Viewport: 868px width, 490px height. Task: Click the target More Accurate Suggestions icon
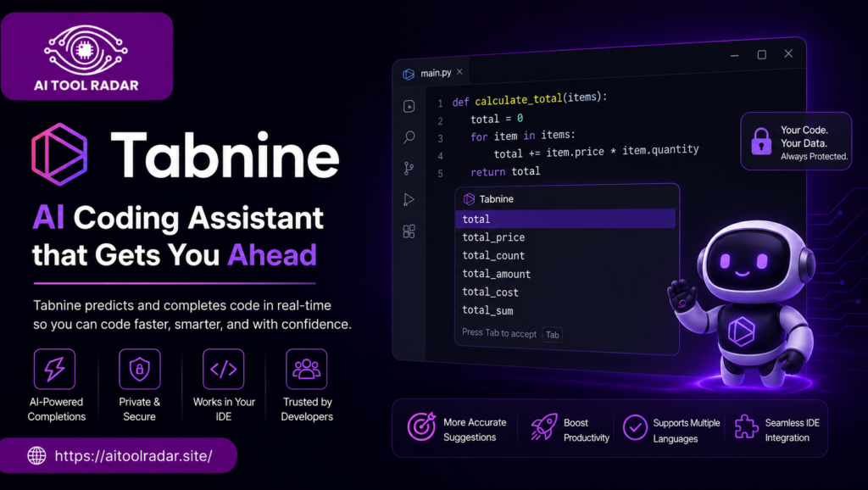click(x=422, y=427)
